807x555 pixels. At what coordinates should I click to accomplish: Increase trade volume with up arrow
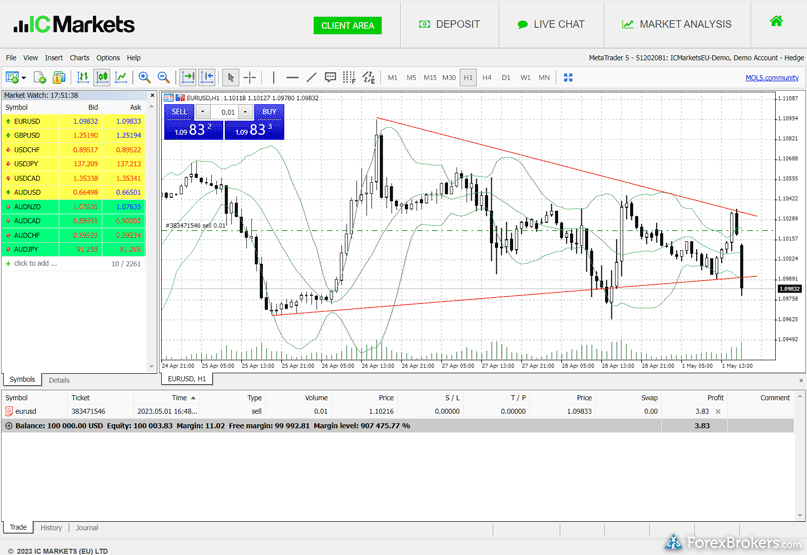point(246,112)
